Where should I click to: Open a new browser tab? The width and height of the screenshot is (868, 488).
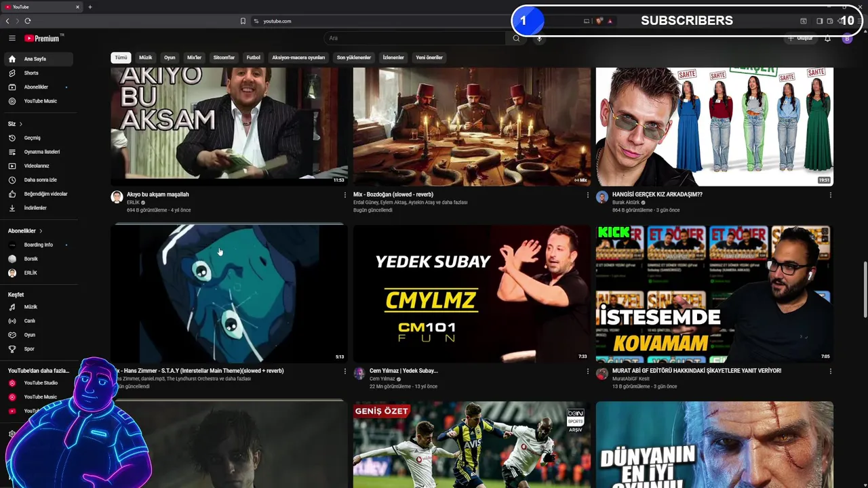click(90, 7)
